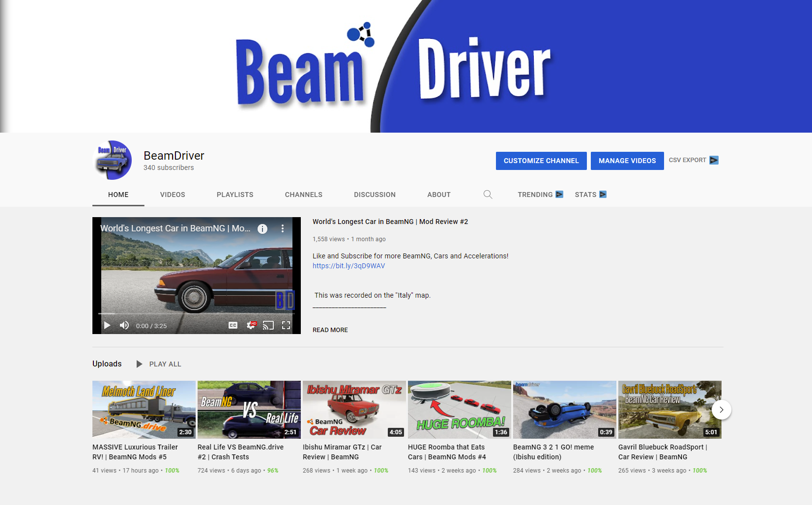Click the BeamDriver channel name
Viewport: 812px width, 505px height.
coord(174,156)
